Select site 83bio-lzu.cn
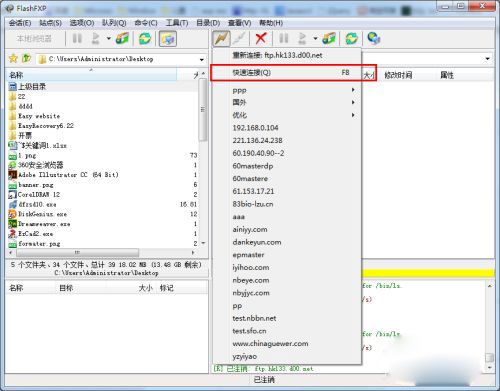Viewport: 500px width, 391px height. pyautogui.click(x=287, y=204)
